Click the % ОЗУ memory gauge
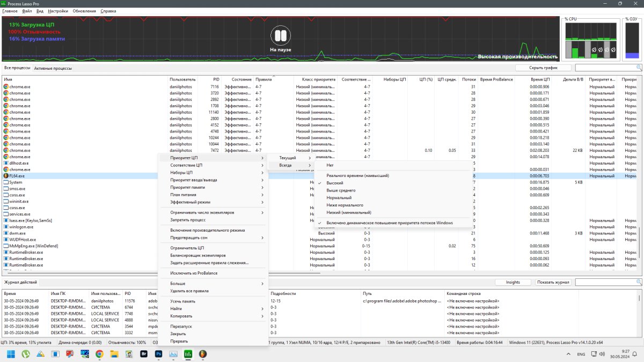 point(632,40)
